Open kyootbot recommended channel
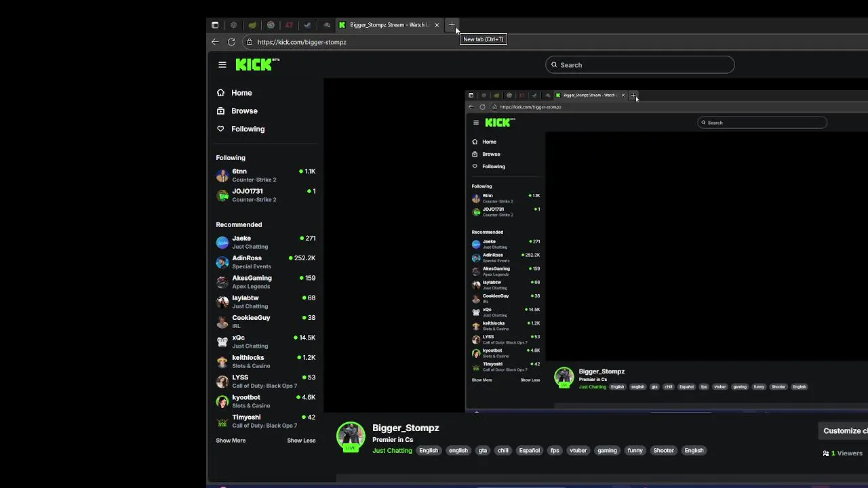The height and width of the screenshot is (488, 868). (x=266, y=401)
